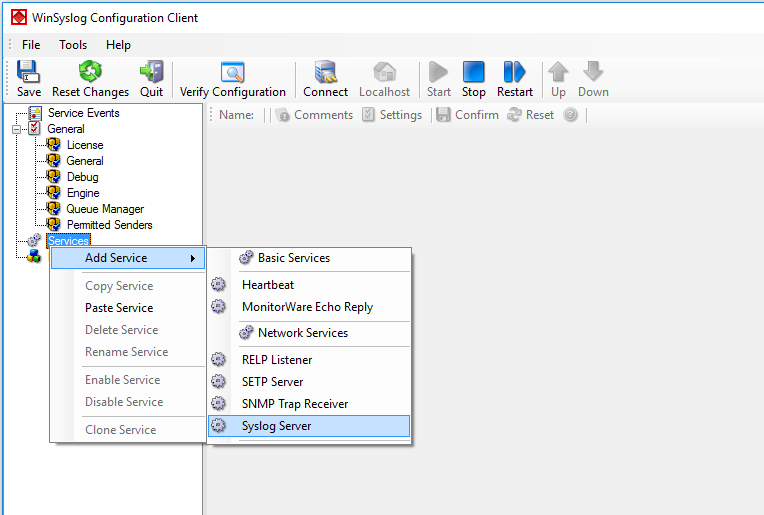Click the blue Stop square icon

click(x=474, y=72)
